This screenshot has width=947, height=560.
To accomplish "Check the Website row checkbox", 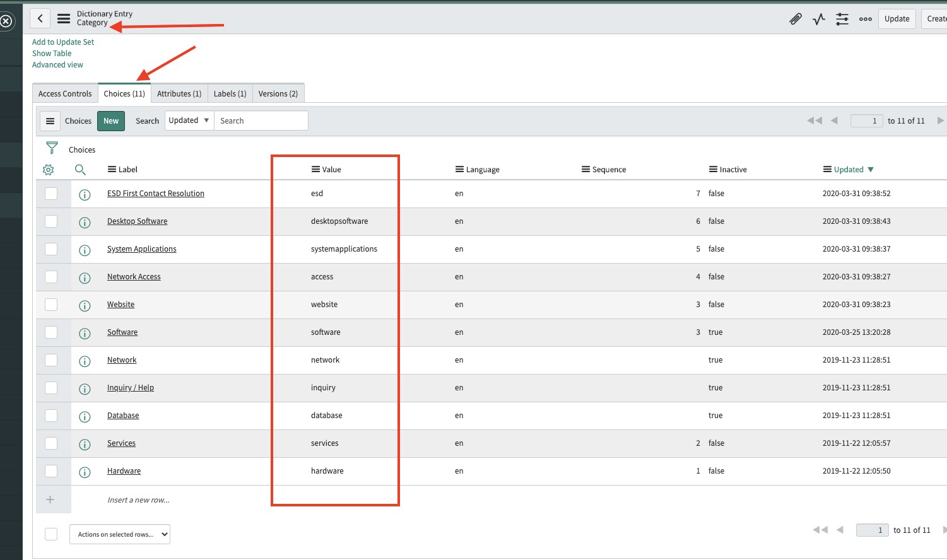I will pos(51,305).
